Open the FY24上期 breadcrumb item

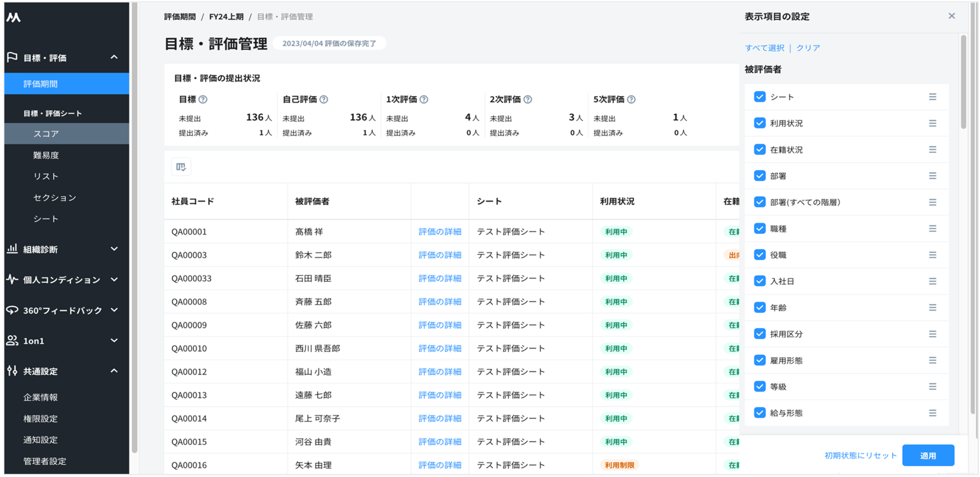(227, 17)
